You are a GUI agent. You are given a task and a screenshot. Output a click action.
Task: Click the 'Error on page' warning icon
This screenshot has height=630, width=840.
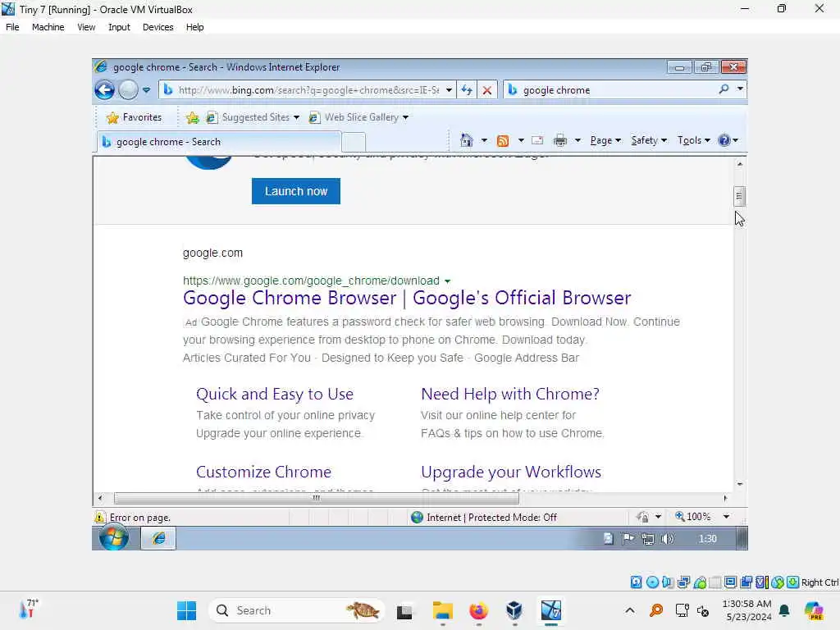99,518
